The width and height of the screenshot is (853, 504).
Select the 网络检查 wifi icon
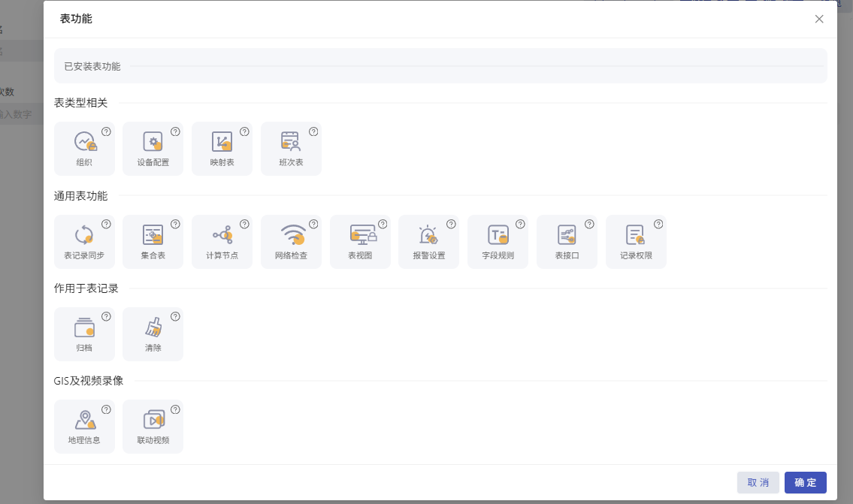(x=292, y=235)
